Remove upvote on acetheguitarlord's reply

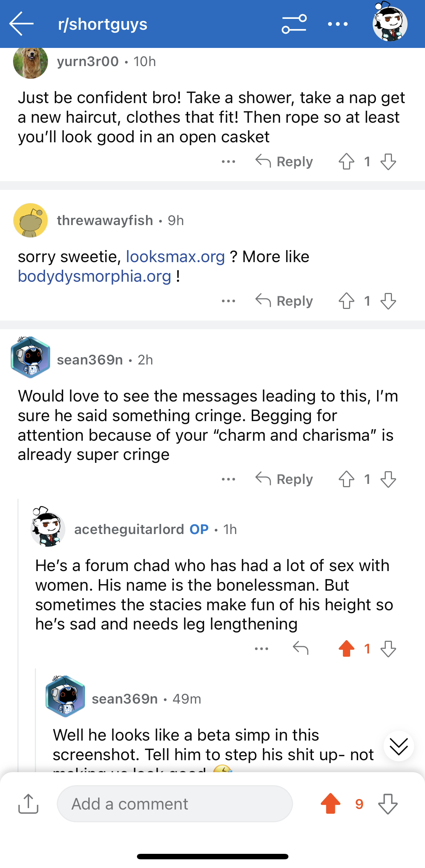[x=347, y=648]
